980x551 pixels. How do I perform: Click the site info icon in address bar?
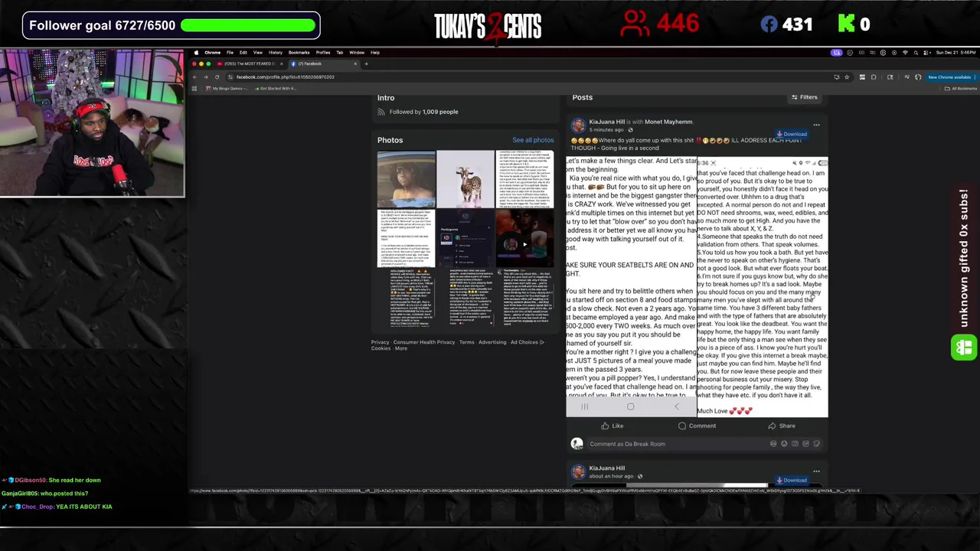click(230, 77)
